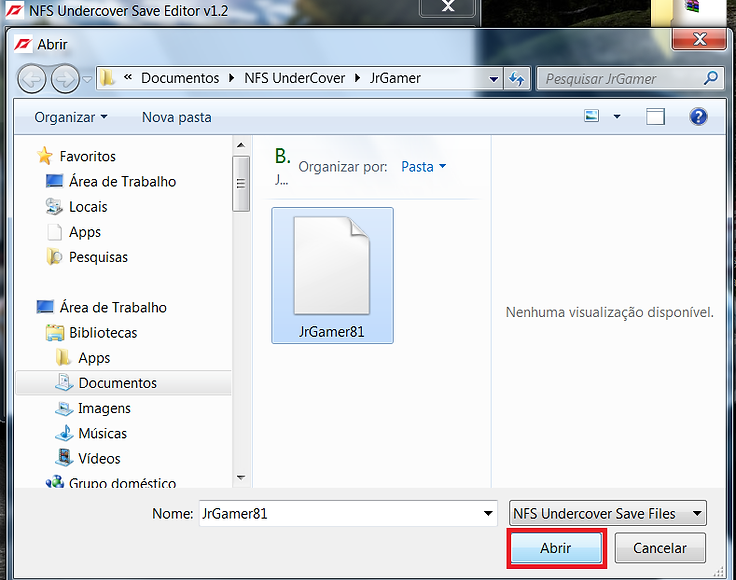
Task: Click the folder icon in address bar
Action: point(107,78)
